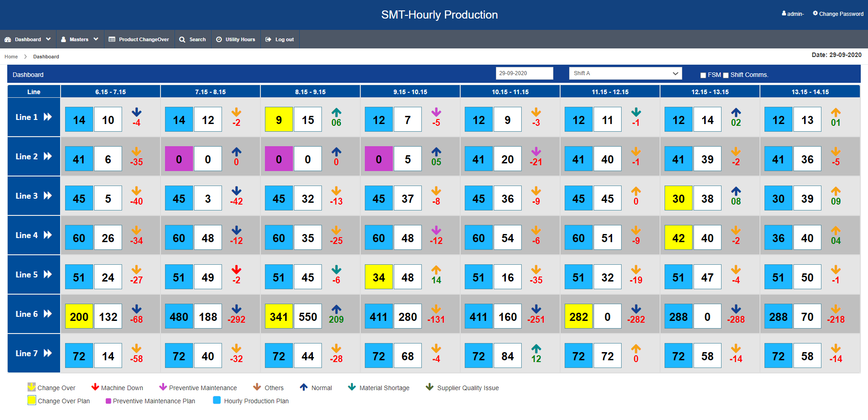Image resolution: width=868 pixels, height=420 pixels.
Task: Click the double-arrow icon beside Line 1
Action: click(x=47, y=117)
